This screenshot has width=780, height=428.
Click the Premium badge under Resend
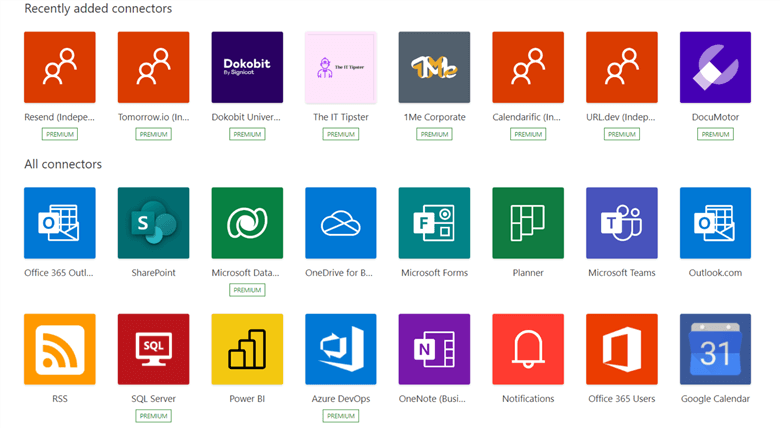pyautogui.click(x=60, y=134)
